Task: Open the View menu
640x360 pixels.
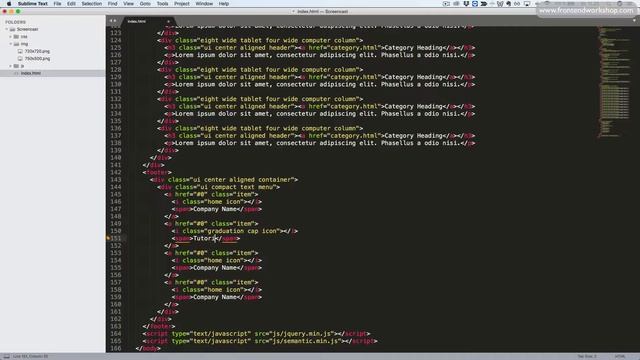Action: (x=128, y=4)
